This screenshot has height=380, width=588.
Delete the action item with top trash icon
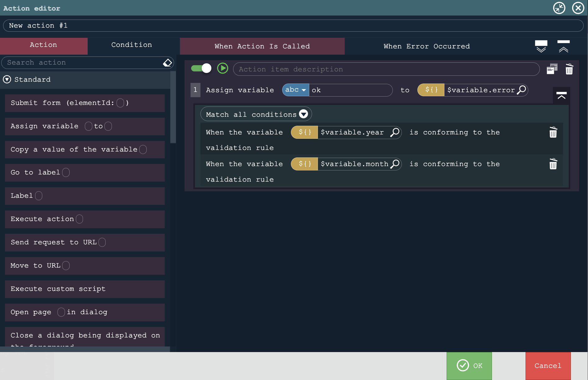[569, 69]
